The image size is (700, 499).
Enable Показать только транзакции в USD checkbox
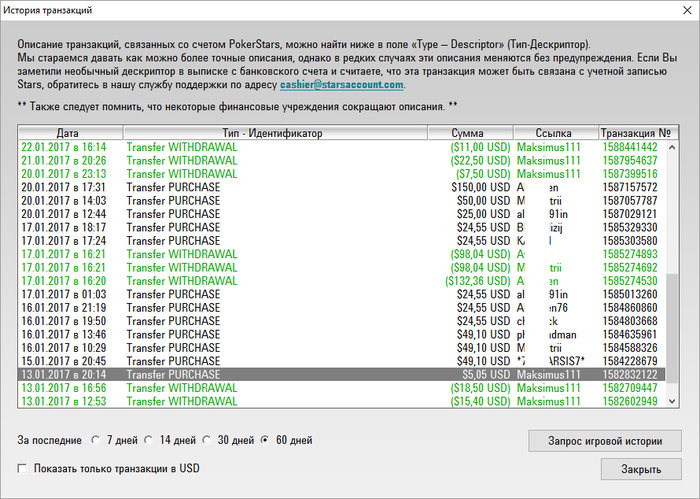(22, 469)
